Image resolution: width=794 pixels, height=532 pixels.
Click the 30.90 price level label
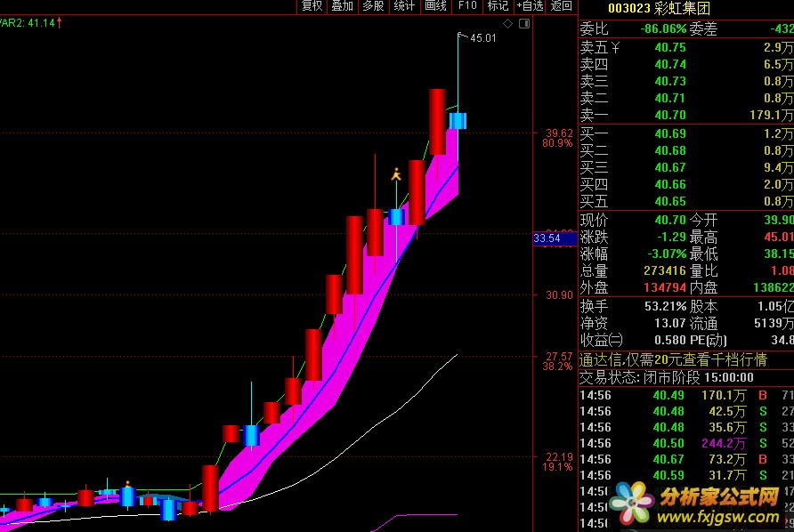click(559, 294)
